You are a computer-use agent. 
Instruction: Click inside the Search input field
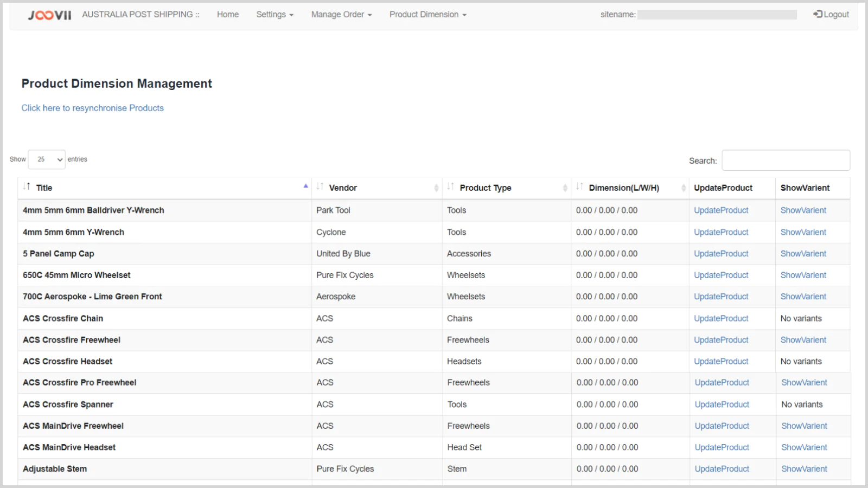(x=786, y=160)
